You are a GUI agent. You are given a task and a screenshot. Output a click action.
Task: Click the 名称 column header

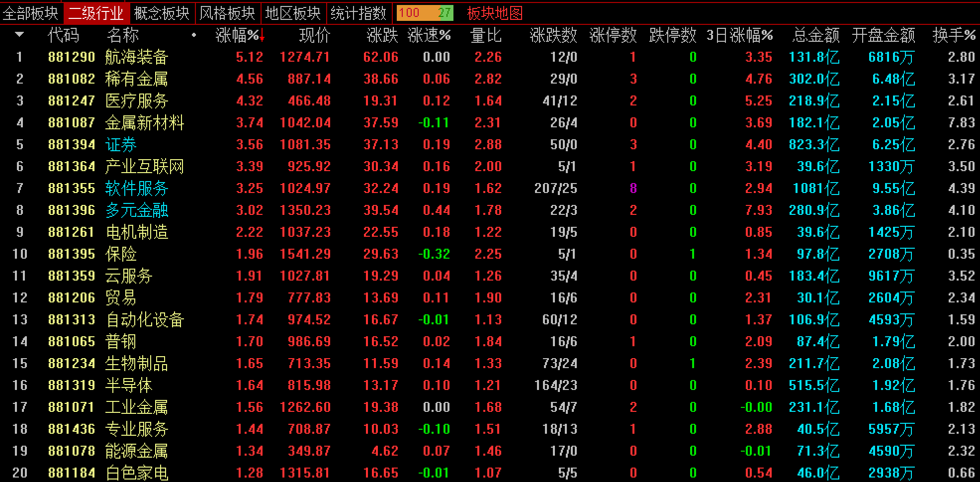coord(123,35)
